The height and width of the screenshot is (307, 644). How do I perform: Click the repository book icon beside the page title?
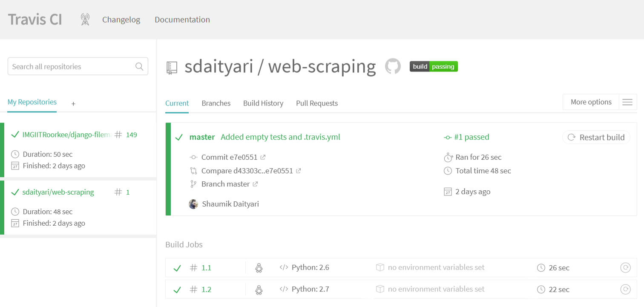172,66
